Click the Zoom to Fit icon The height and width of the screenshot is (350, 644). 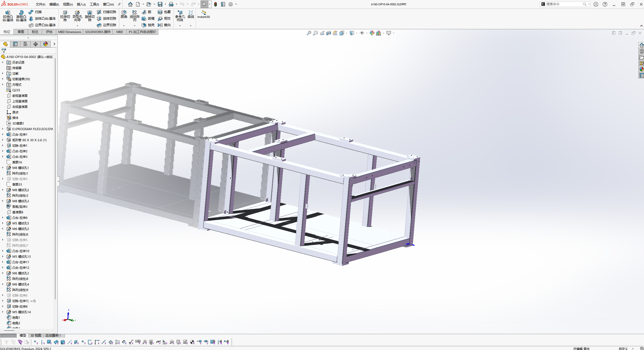309,33
